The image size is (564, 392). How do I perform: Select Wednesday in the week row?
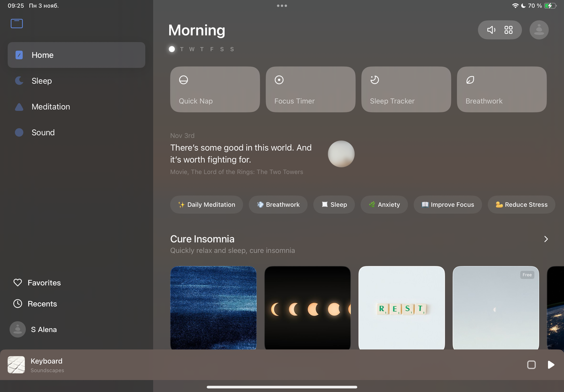[192, 49]
